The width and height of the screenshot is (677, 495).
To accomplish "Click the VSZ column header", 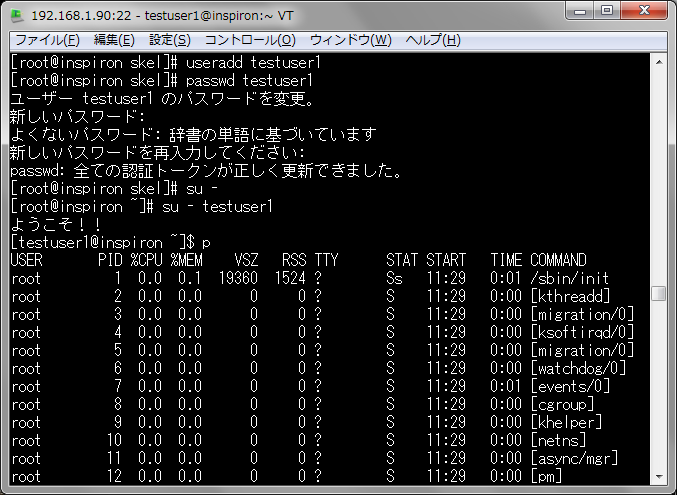I will point(246,260).
